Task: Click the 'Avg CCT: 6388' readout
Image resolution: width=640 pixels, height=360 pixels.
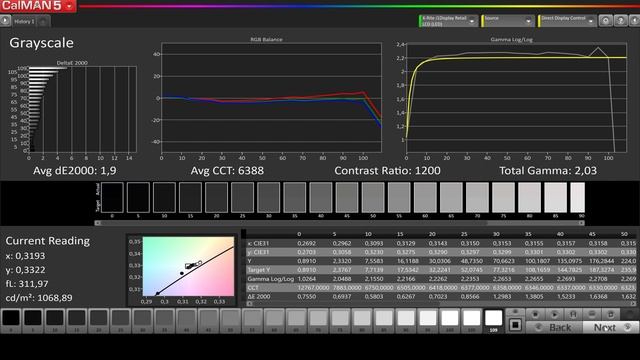Action: pos(227,171)
